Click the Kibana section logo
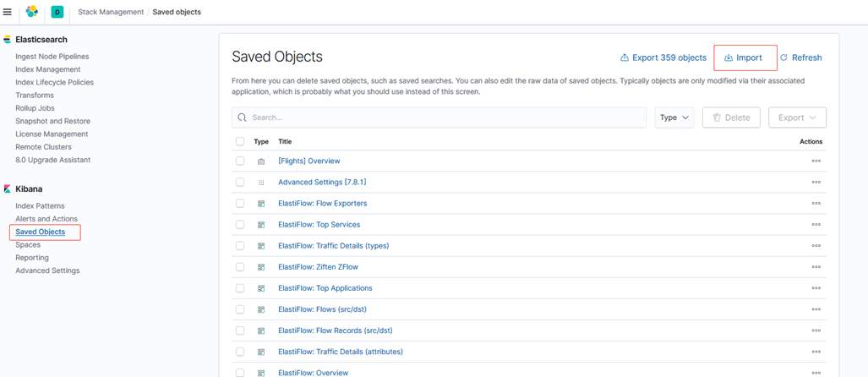 [8, 189]
